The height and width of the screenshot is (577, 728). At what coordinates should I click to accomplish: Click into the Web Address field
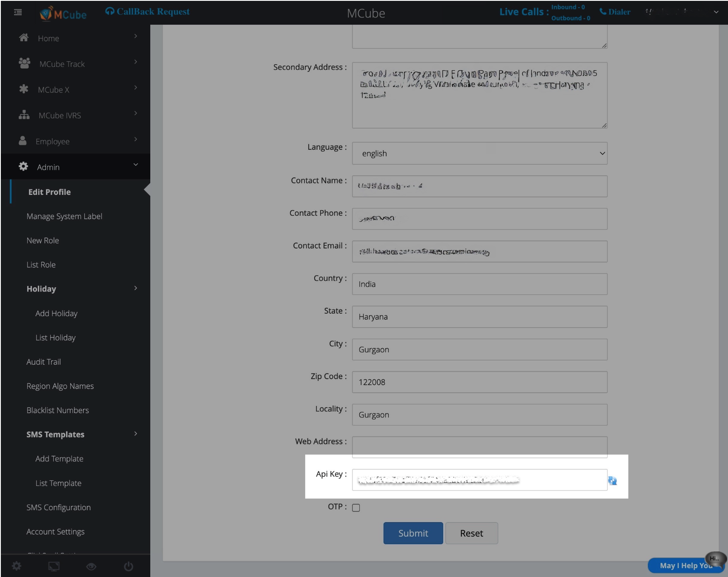coord(479,446)
